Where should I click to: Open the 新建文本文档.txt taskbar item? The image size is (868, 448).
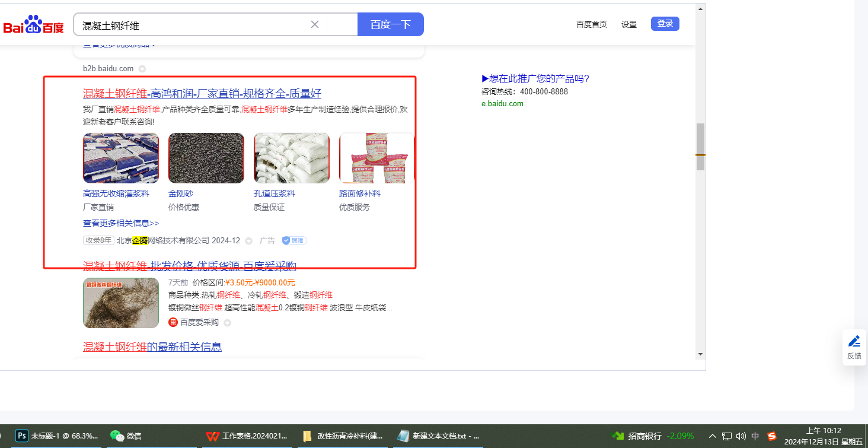point(438,436)
